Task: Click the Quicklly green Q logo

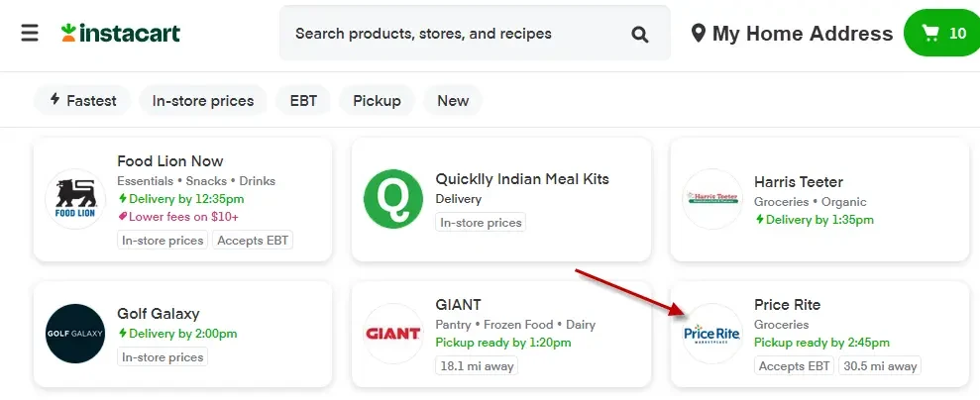Action: [x=393, y=199]
